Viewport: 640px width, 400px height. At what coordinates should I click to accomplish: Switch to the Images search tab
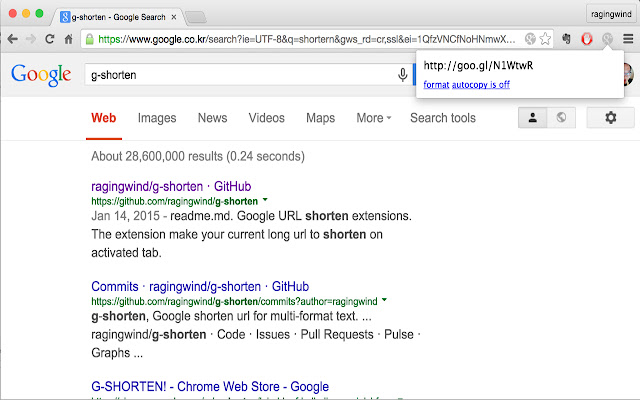(157, 118)
